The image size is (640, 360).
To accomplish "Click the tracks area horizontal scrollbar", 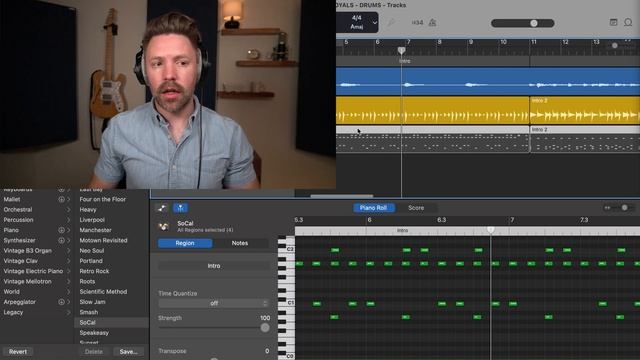I will [342, 196].
